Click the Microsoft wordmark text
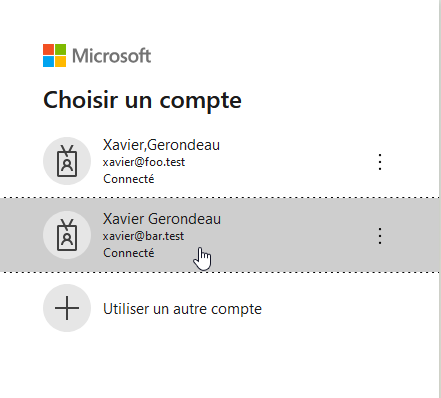Screen dimensions: 441x398 112,56
